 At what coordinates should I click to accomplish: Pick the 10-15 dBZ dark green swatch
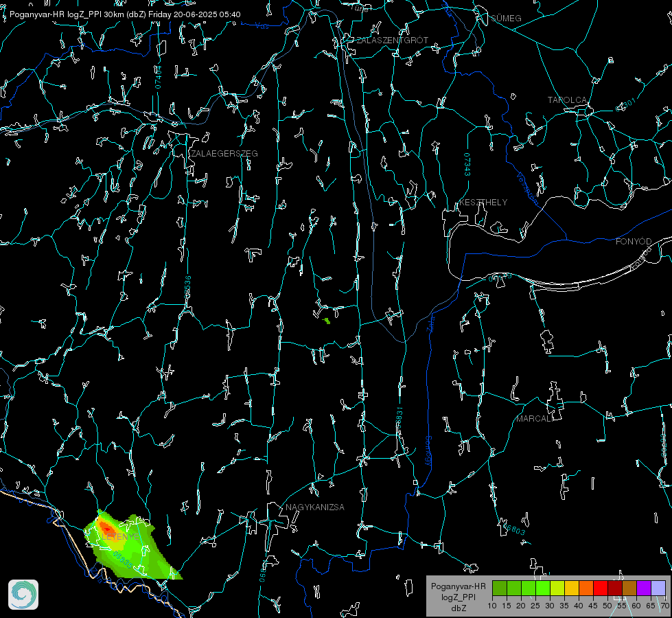tap(500, 588)
